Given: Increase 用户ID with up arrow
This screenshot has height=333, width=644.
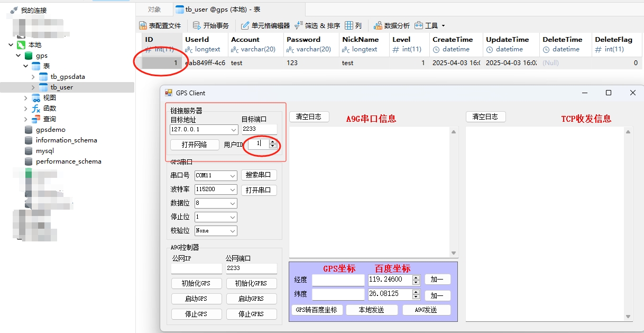Looking at the screenshot, I should click(x=272, y=141).
